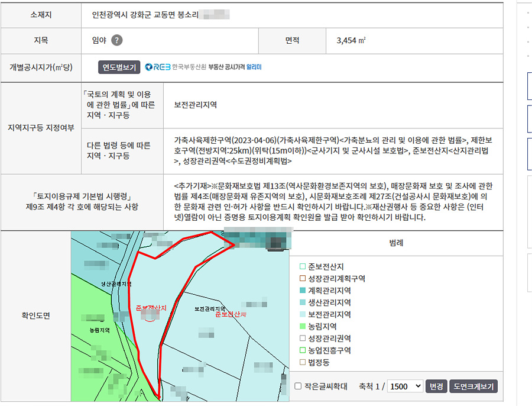
Task: Open the 축척 1500 scale dropdown
Action: click(405, 386)
